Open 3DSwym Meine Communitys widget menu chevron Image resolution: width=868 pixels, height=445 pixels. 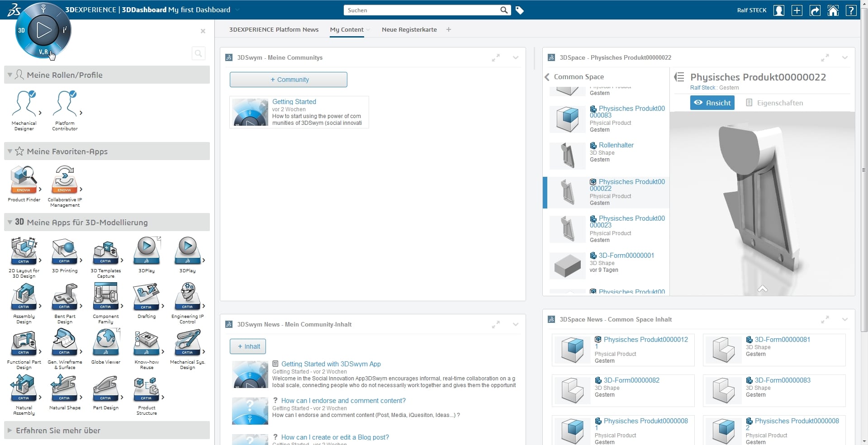point(516,57)
